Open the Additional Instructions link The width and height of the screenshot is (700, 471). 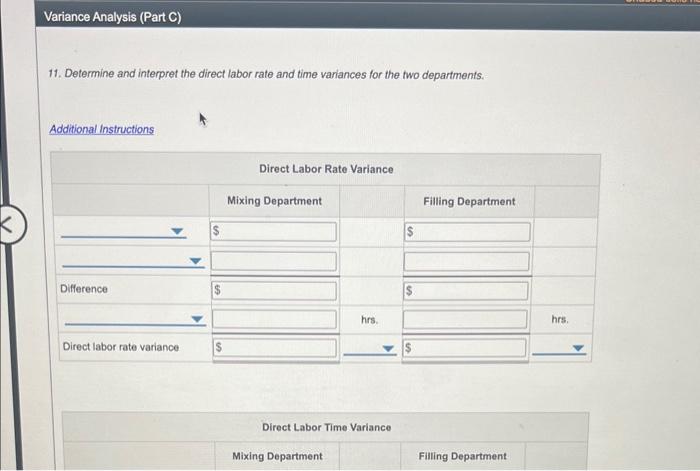102,129
